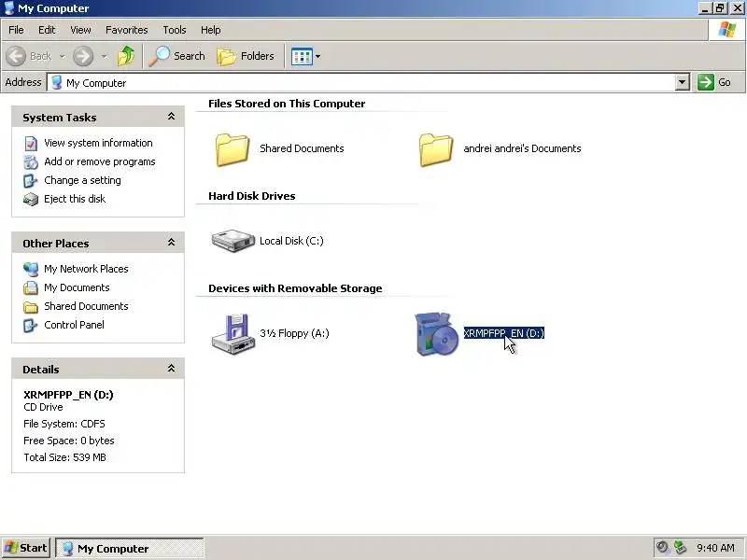Select andrei andrei's Documents folder icon

[435, 149]
